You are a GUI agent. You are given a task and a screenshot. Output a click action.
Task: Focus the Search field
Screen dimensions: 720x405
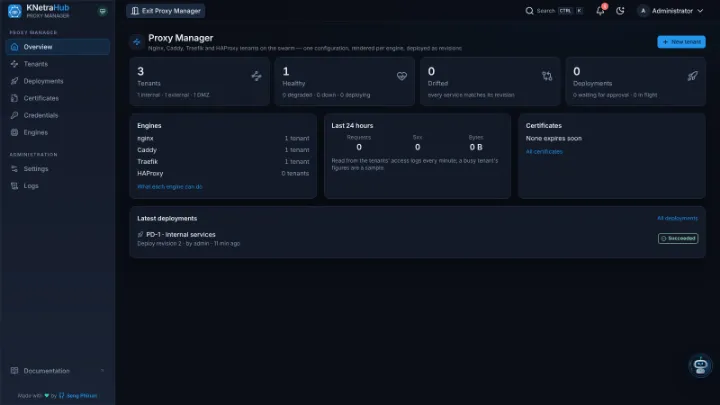(x=554, y=11)
